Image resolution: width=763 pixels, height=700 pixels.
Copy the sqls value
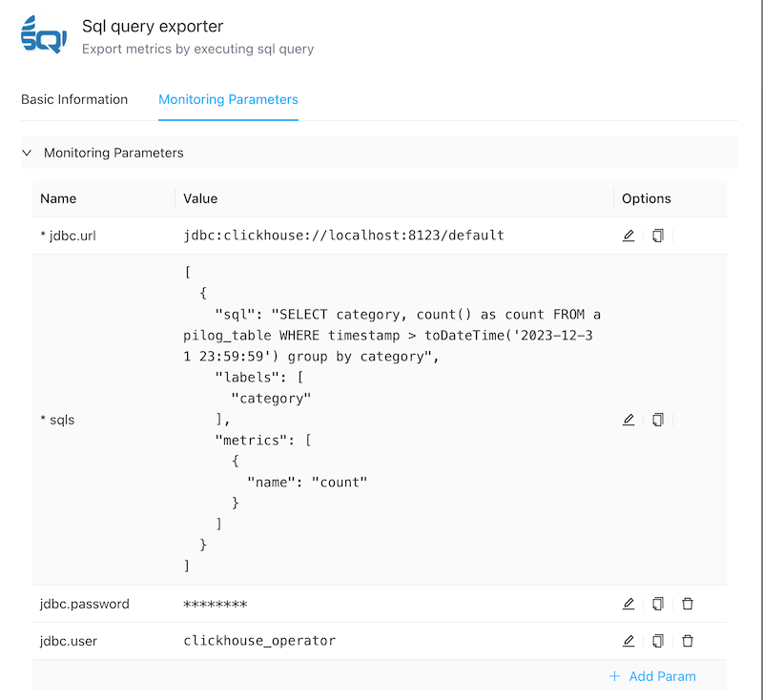click(657, 420)
